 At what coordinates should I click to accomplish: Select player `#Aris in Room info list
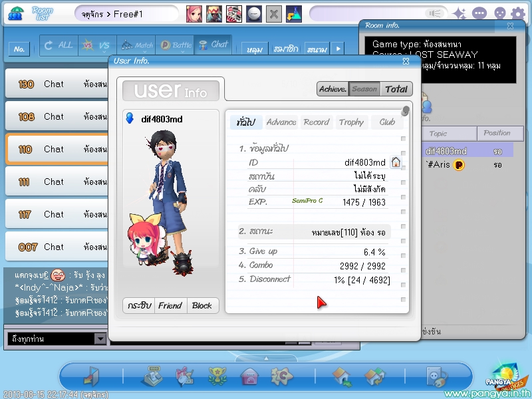(x=467, y=165)
